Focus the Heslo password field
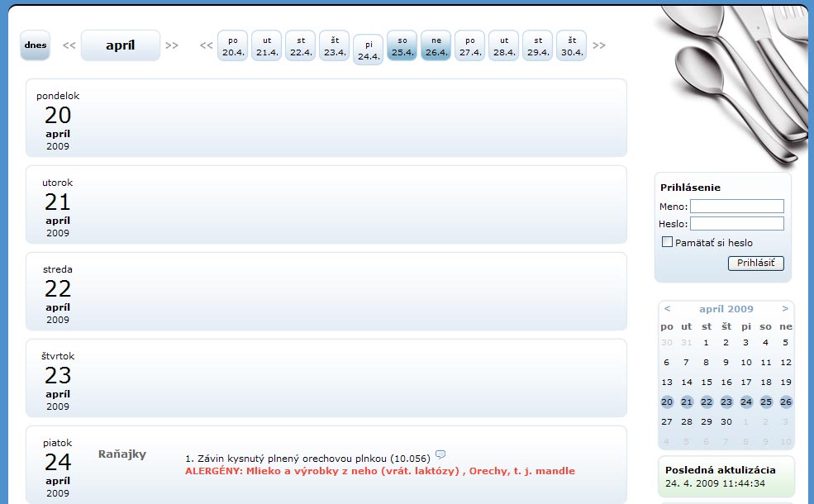This screenshot has height=504, width=814. [x=736, y=224]
